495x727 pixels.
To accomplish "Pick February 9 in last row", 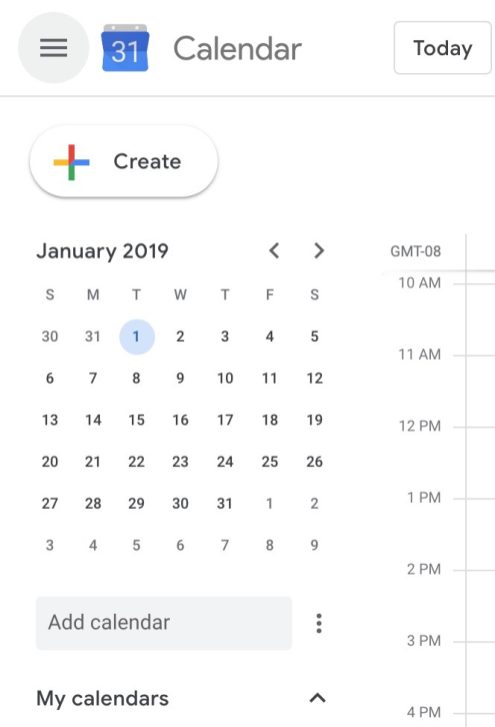I will tap(314, 545).
